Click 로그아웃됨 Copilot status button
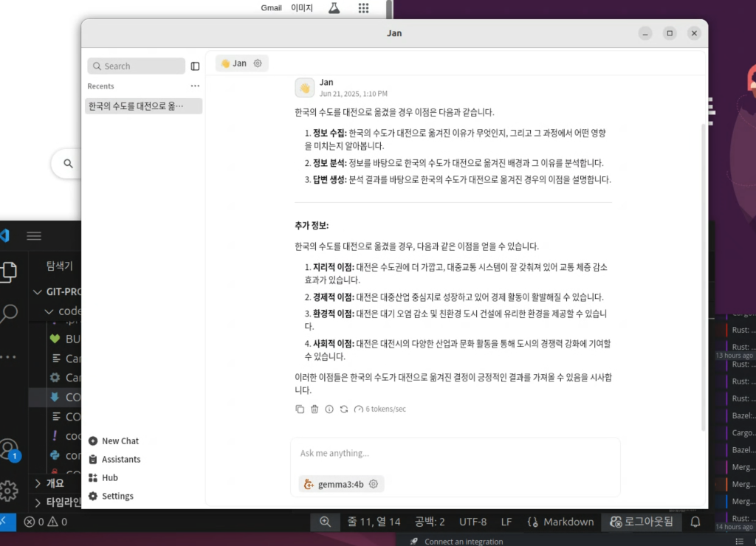The width and height of the screenshot is (756, 546). click(642, 522)
